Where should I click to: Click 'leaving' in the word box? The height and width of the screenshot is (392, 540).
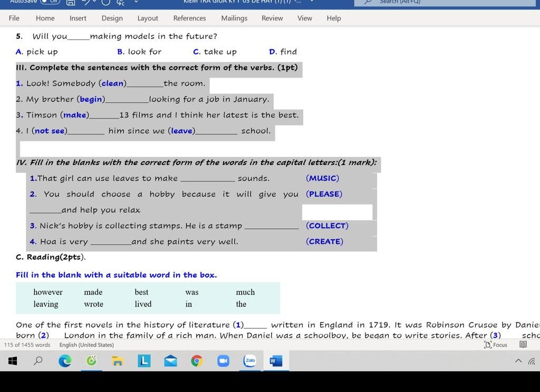click(46, 304)
